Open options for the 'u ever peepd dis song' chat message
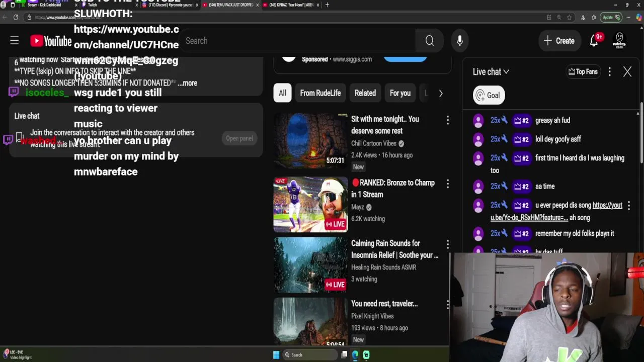This screenshot has width=644, height=362. point(629,206)
